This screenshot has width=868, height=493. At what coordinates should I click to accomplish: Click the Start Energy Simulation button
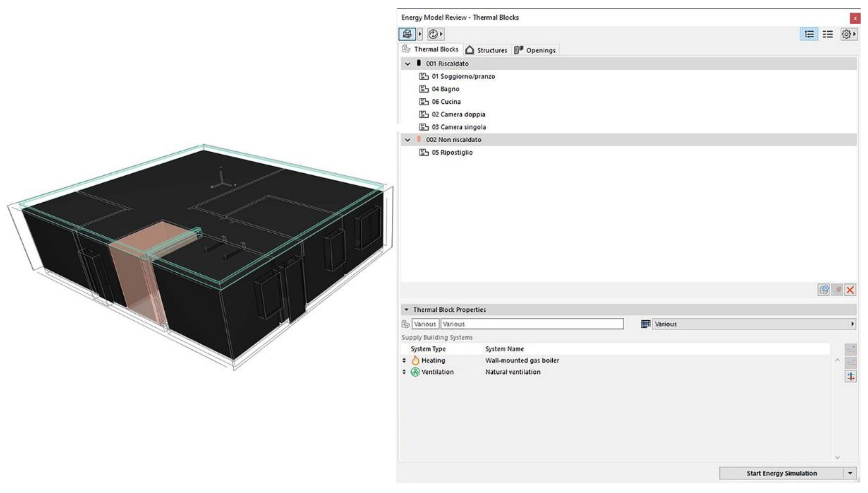[781, 473]
